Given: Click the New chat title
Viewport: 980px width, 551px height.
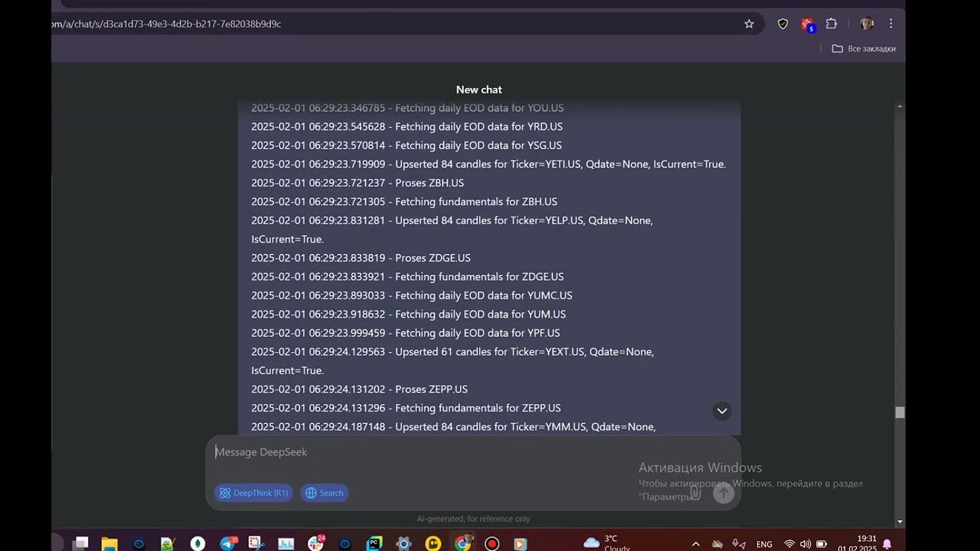Looking at the screenshot, I should point(479,90).
